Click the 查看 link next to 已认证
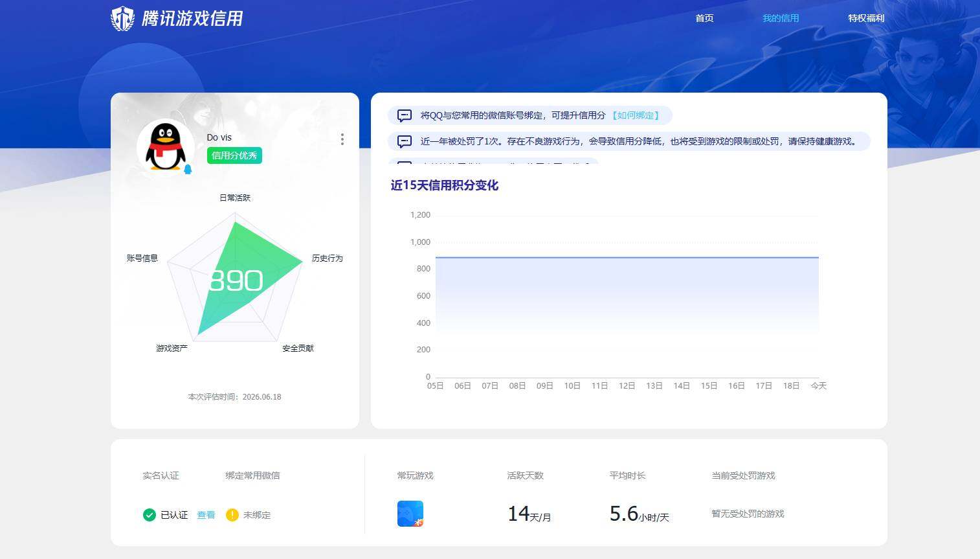The image size is (980, 559). (206, 515)
